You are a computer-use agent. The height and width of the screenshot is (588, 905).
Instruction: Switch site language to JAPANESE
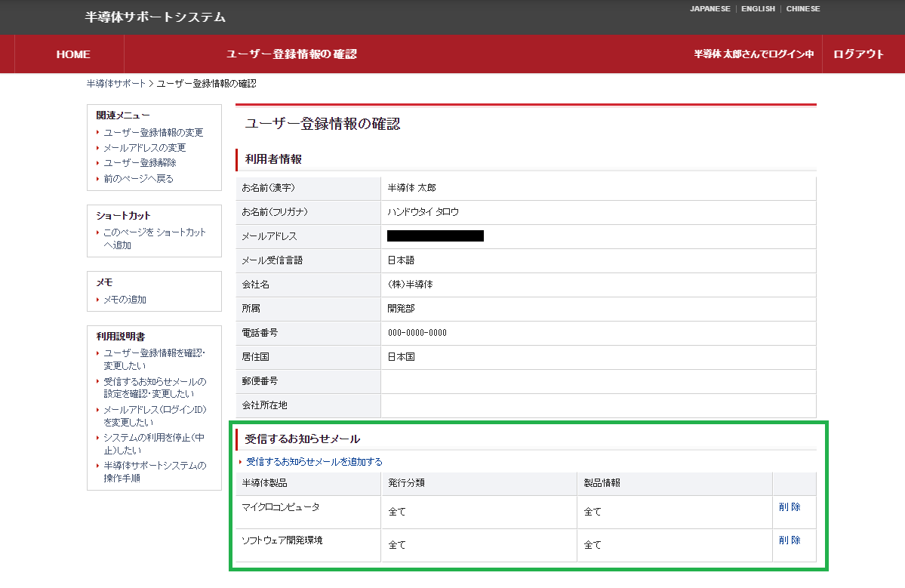pyautogui.click(x=710, y=8)
